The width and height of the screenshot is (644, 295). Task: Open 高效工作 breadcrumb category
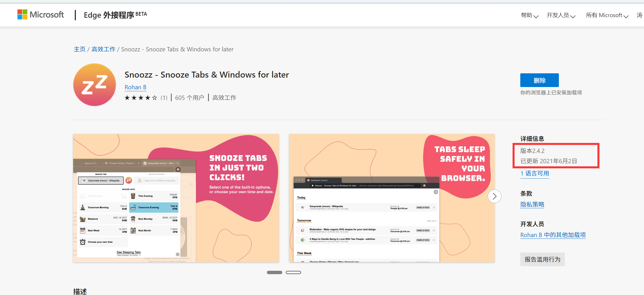click(103, 49)
